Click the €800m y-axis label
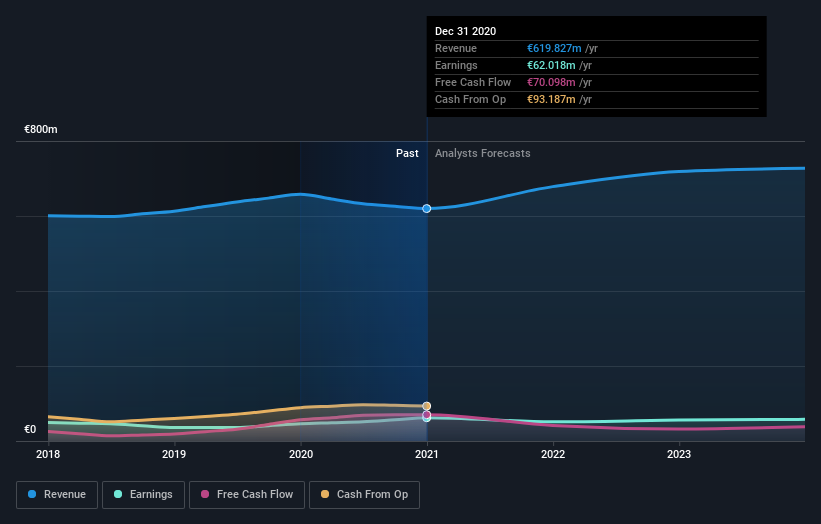Image resolution: width=821 pixels, height=524 pixels. tap(41, 129)
